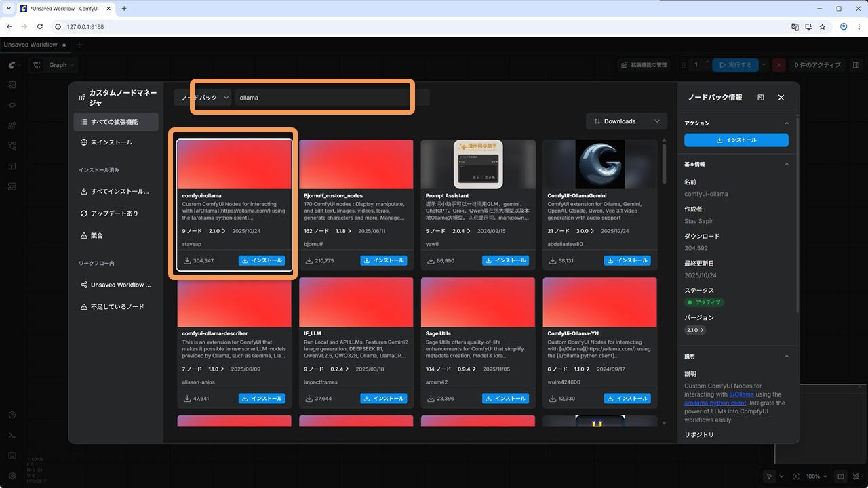Collapse the 基本情報 section
This screenshot has height=488, width=868.
787,165
